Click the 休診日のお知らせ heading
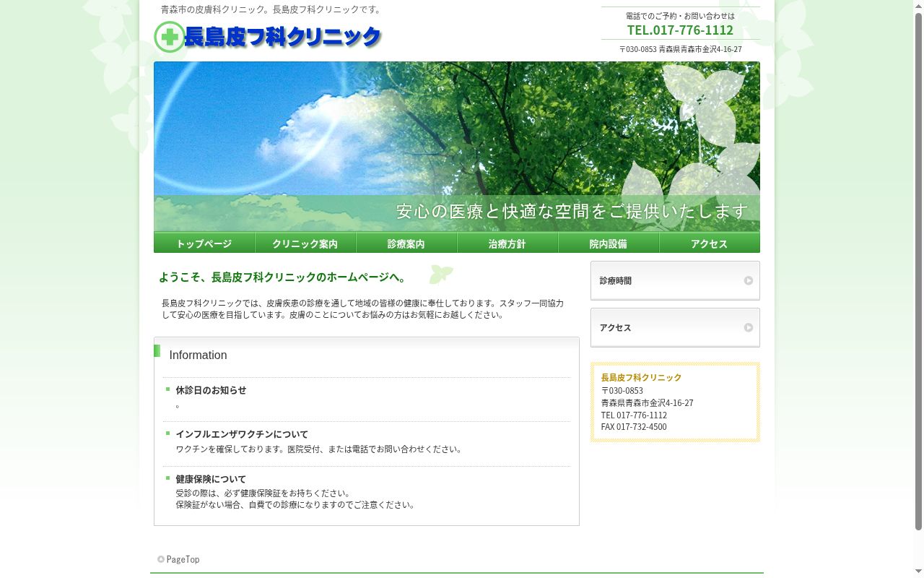The width and height of the screenshot is (924, 578). pos(211,390)
